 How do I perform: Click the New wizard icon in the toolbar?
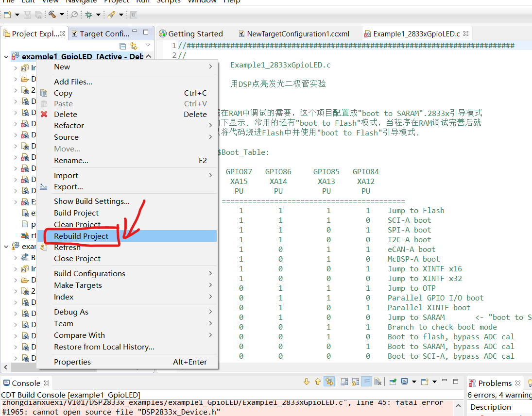[x=7, y=15]
